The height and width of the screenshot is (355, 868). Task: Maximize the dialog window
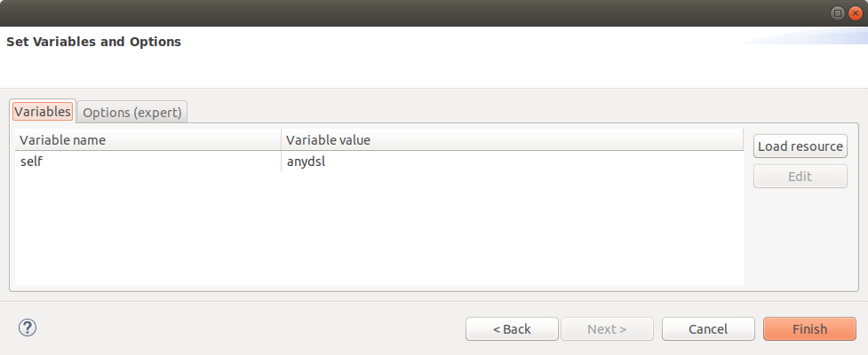click(x=838, y=12)
